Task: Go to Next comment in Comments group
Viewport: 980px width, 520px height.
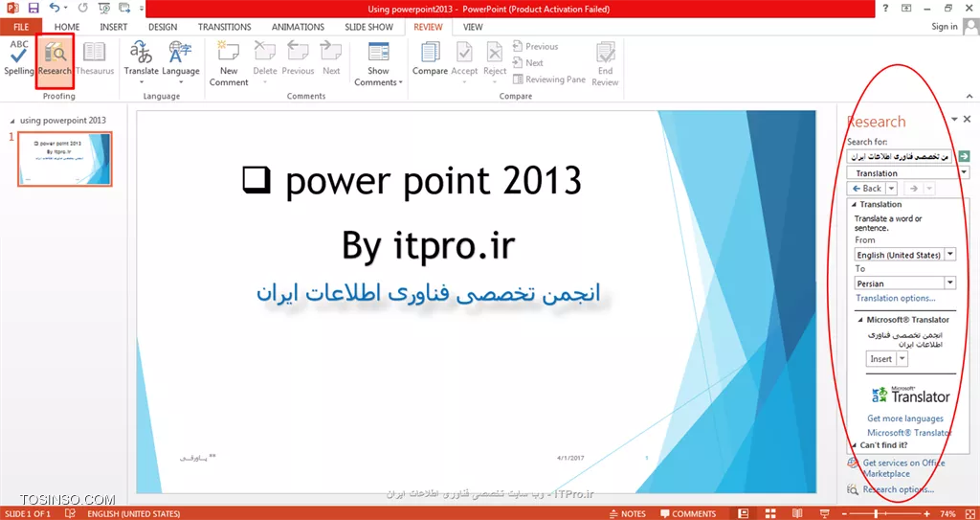Action: [x=331, y=58]
